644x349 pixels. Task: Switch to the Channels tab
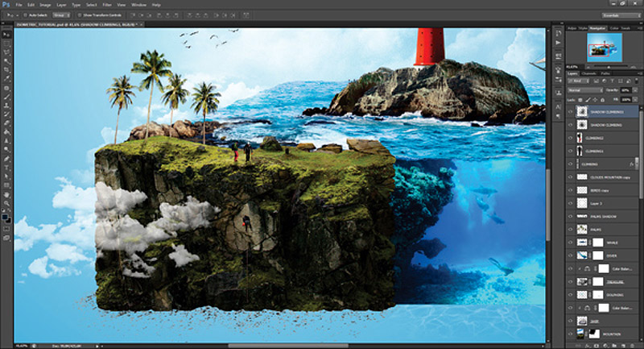click(x=588, y=73)
